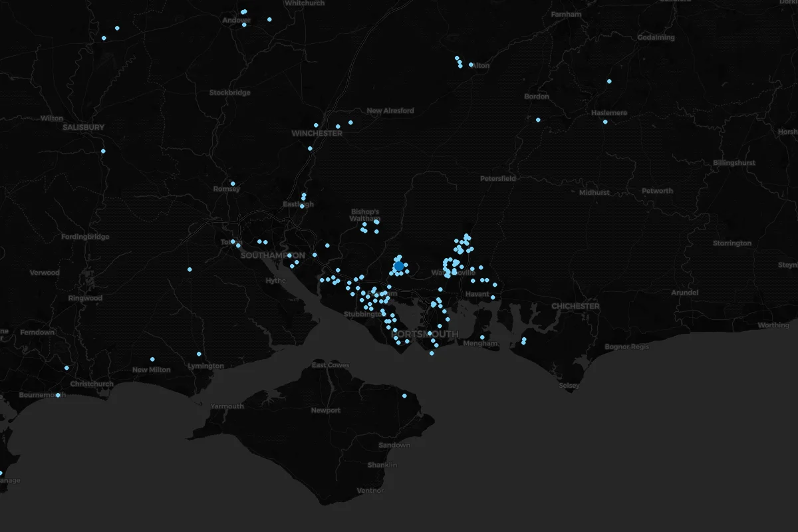
Task: Click the Ventnor label
Action: (x=370, y=490)
